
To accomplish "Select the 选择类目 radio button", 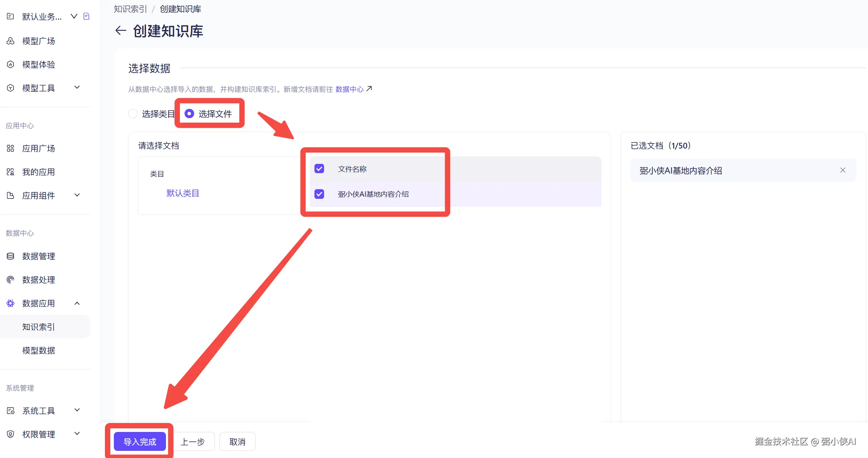I will coord(133,114).
